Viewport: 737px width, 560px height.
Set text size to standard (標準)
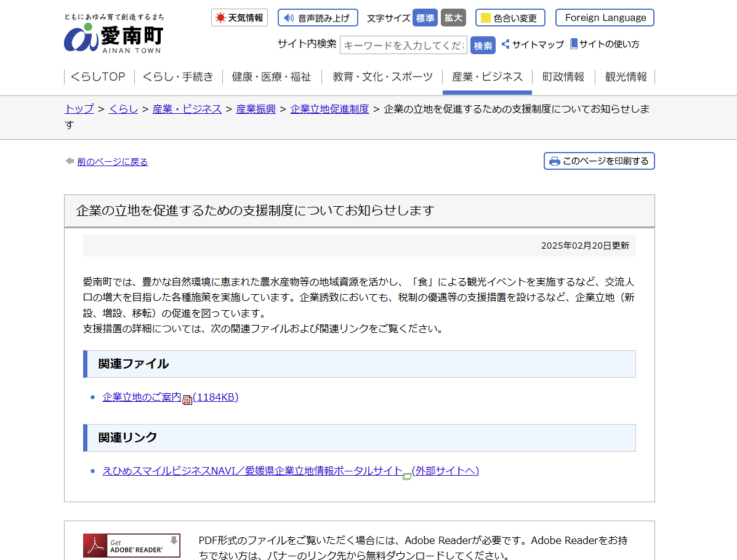point(425,18)
